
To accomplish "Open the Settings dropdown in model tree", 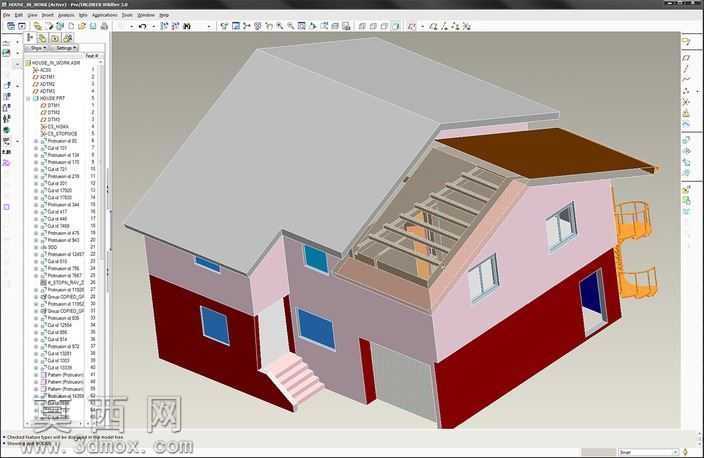I will point(64,48).
